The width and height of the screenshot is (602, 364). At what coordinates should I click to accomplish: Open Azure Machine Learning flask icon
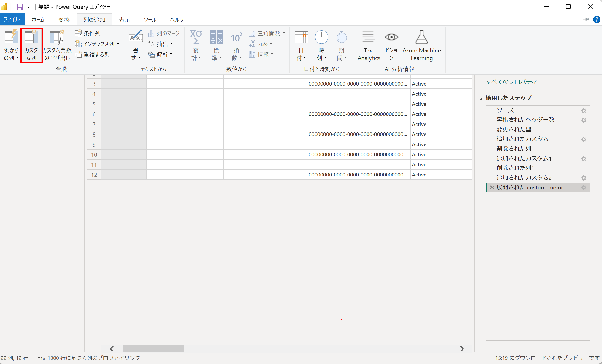[421, 37]
